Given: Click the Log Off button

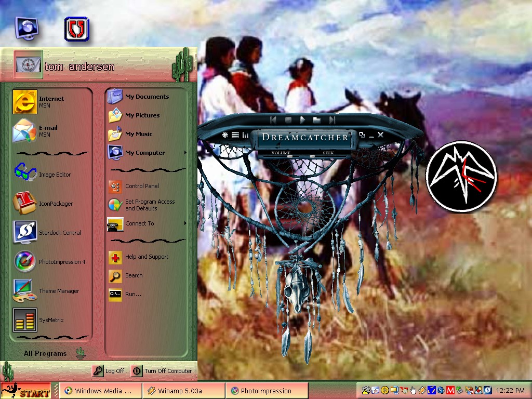Looking at the screenshot, I should click(109, 371).
